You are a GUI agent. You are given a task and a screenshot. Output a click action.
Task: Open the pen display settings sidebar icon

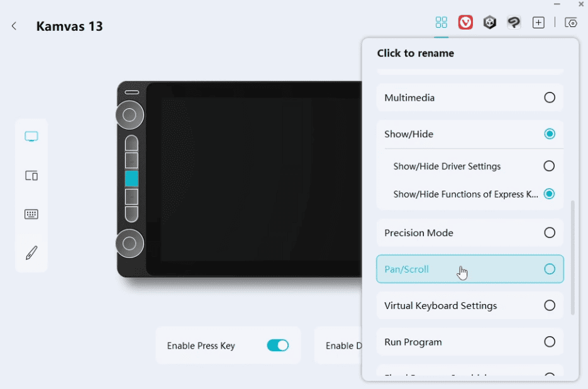(x=31, y=137)
